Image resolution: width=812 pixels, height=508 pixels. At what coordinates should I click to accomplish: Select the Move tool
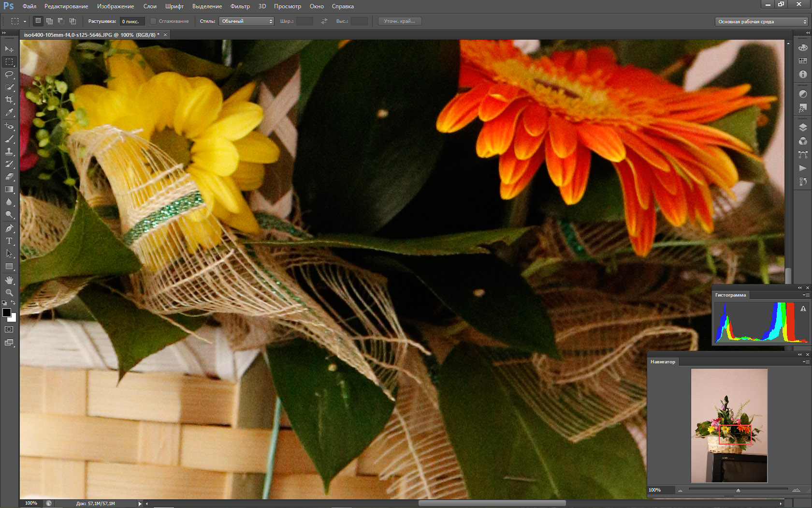[9, 49]
